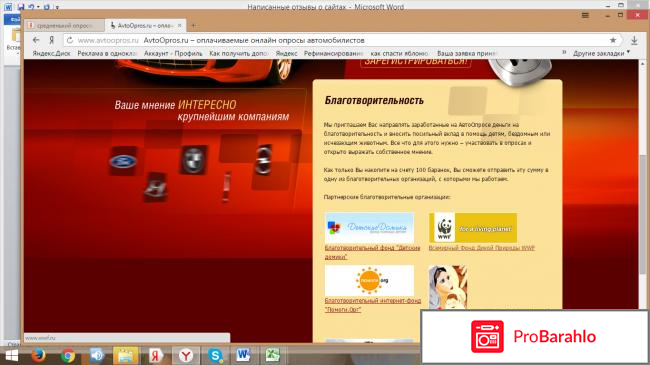Image resolution: width=650 pixels, height=365 pixels.
Task: Open the Windows Start button
Action: tap(12, 355)
